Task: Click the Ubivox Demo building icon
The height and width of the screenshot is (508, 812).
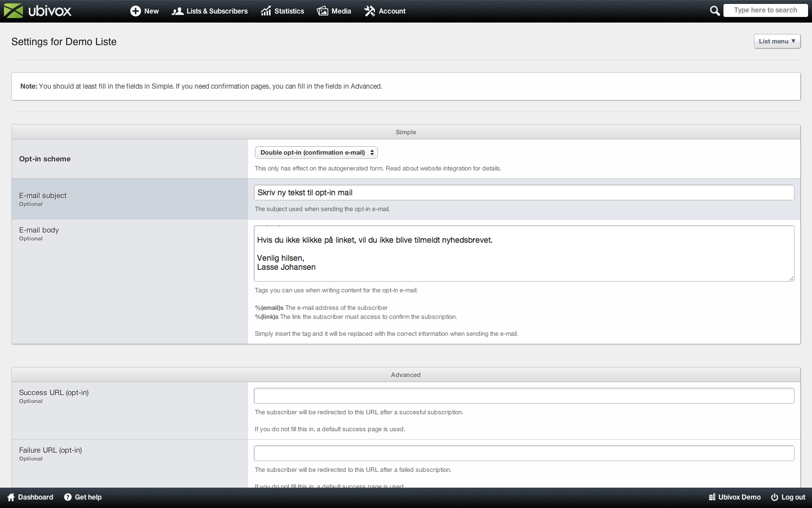Action: point(712,497)
